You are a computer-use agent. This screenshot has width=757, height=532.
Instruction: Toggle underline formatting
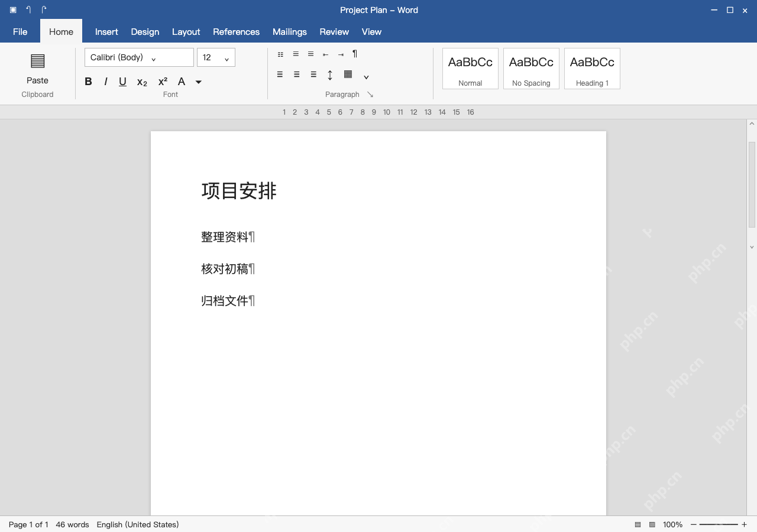pos(122,82)
